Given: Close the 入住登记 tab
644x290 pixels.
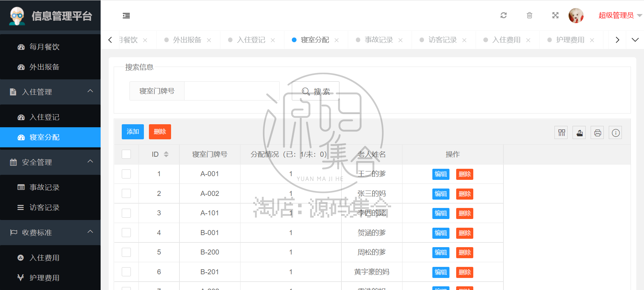Looking at the screenshot, I should (x=273, y=40).
